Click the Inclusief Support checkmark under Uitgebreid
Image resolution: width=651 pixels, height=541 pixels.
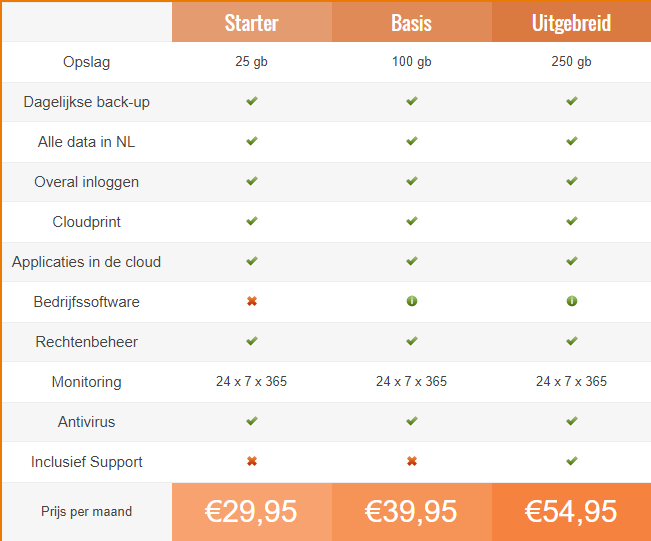click(x=572, y=461)
